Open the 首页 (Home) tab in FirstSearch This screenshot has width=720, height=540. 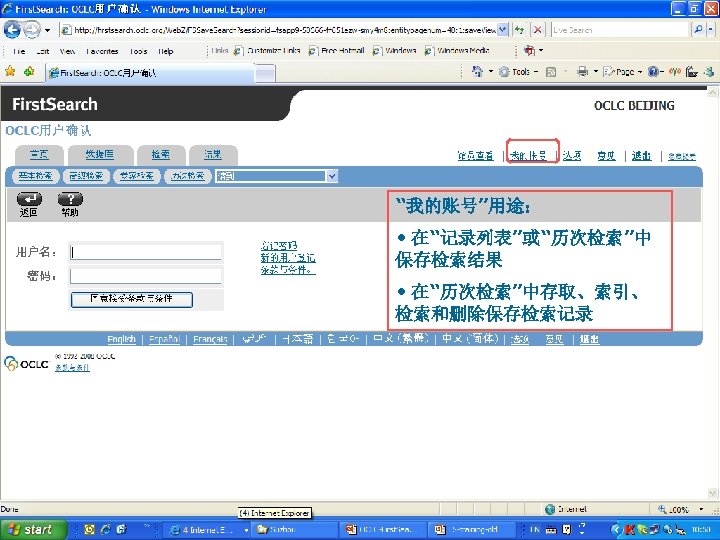(x=39, y=155)
